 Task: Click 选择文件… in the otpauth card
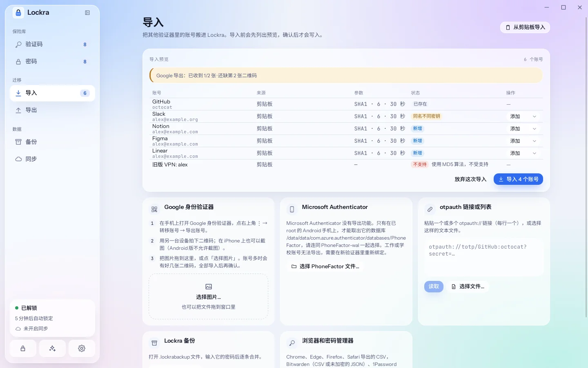coord(468,287)
